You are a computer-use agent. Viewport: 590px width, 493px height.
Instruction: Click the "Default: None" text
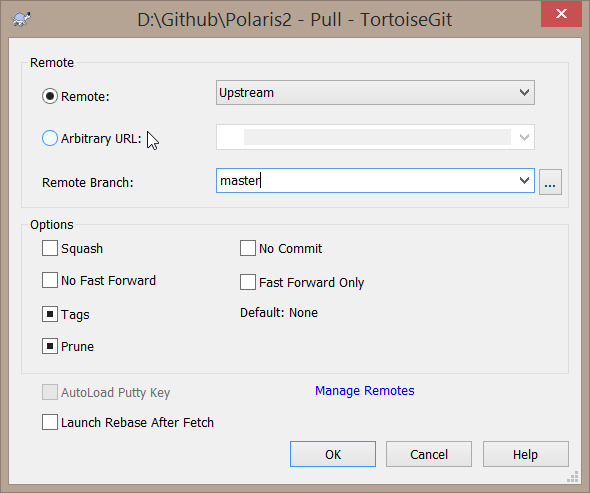tap(279, 313)
